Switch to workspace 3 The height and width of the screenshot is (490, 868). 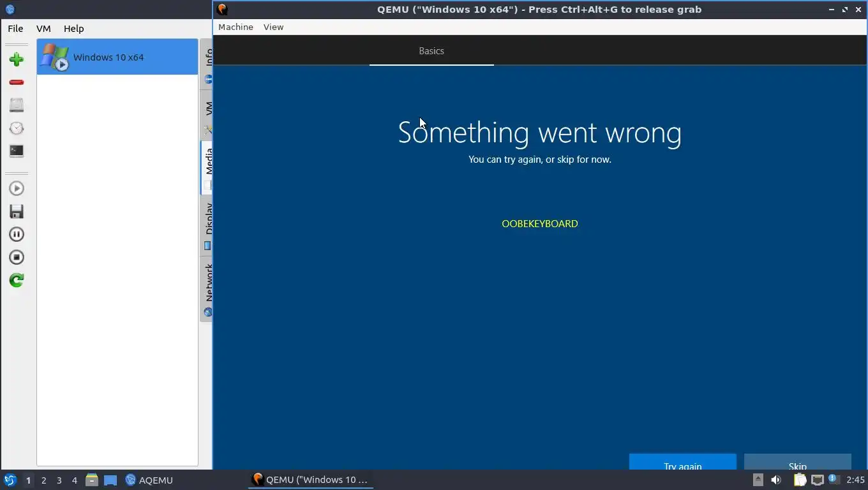(59, 480)
